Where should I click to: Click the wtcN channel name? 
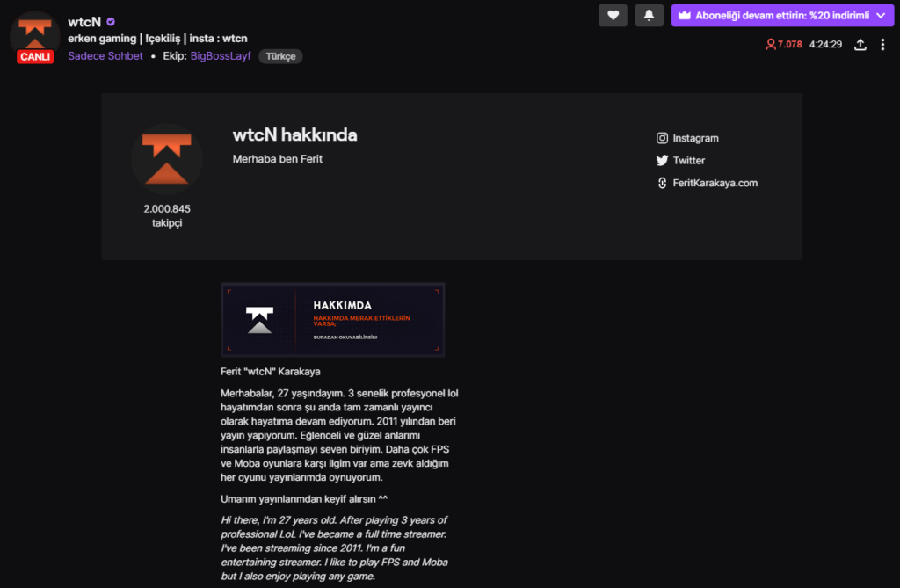pos(84,22)
